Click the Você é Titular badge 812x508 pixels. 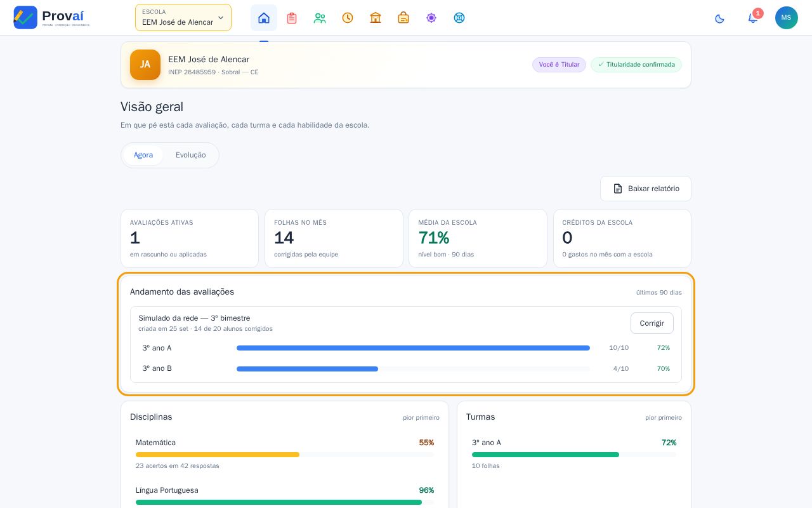tap(559, 65)
